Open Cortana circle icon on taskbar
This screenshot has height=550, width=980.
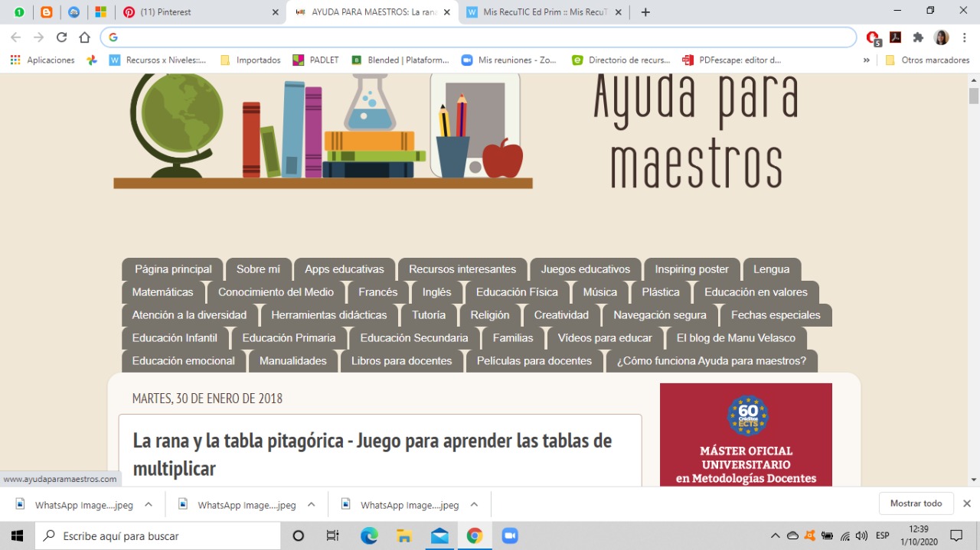click(299, 536)
